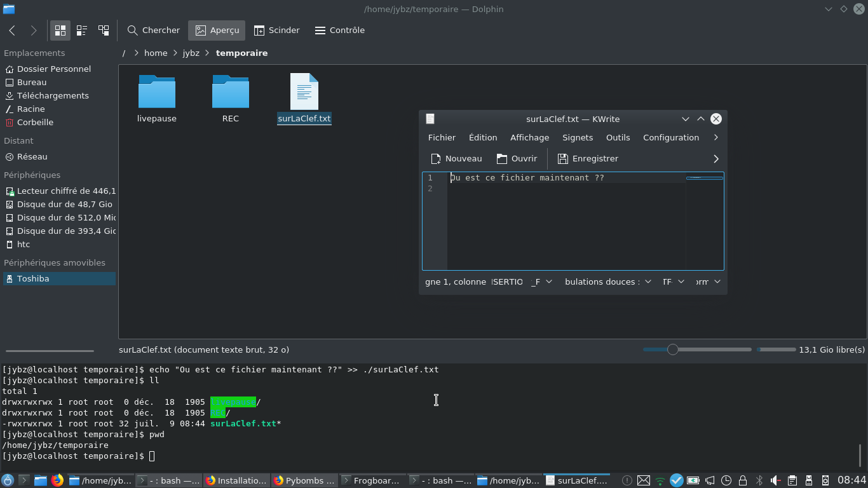
Task: Open KWrite Configuration menu
Action: pyautogui.click(x=671, y=137)
